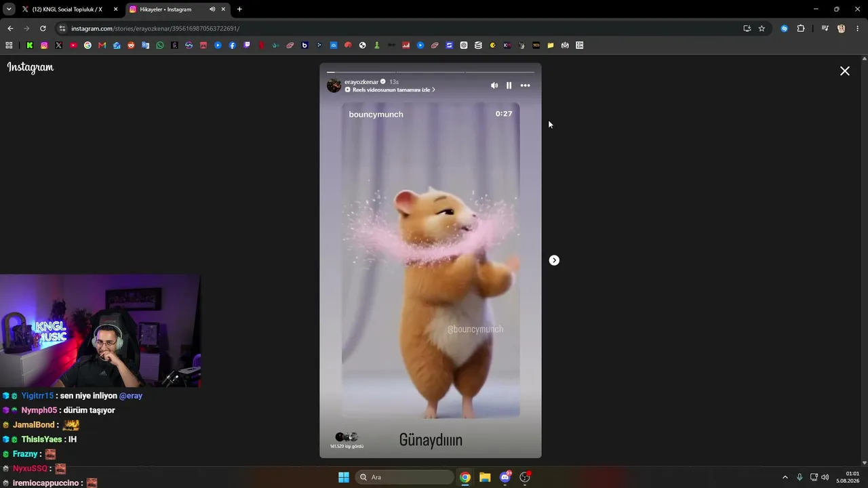868x488 pixels.
Task: Open the story three-dots options menu
Action: (x=525, y=85)
